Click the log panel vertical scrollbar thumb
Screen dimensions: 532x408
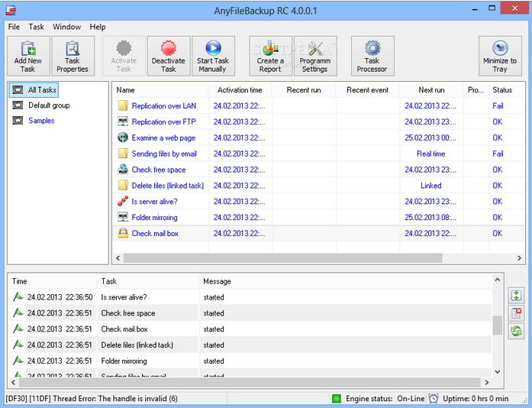[497, 325]
